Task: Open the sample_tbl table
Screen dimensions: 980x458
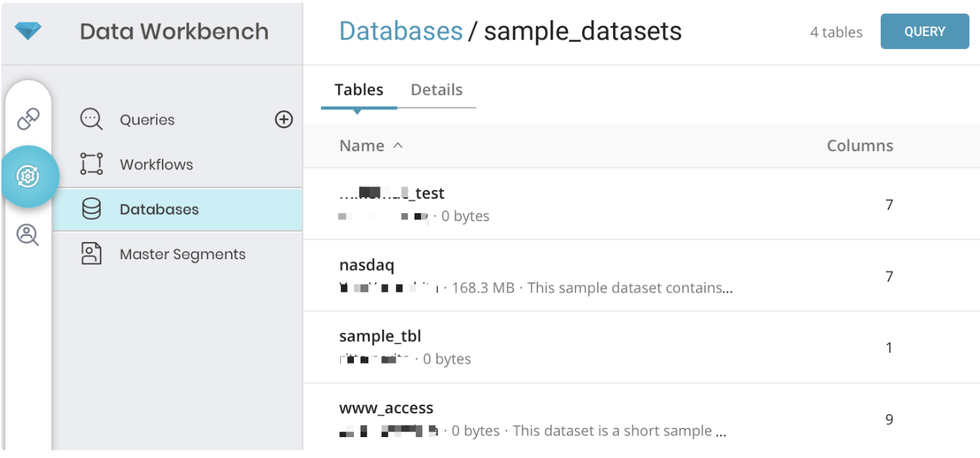Action: (380, 336)
